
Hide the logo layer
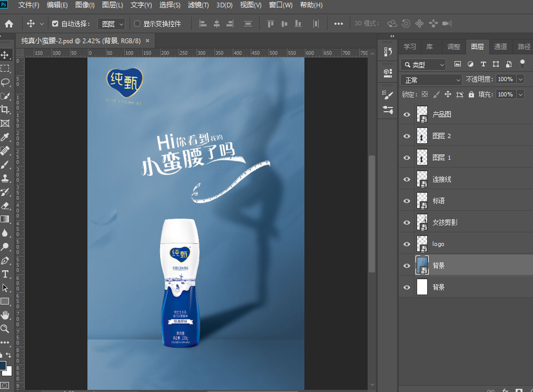pos(407,244)
